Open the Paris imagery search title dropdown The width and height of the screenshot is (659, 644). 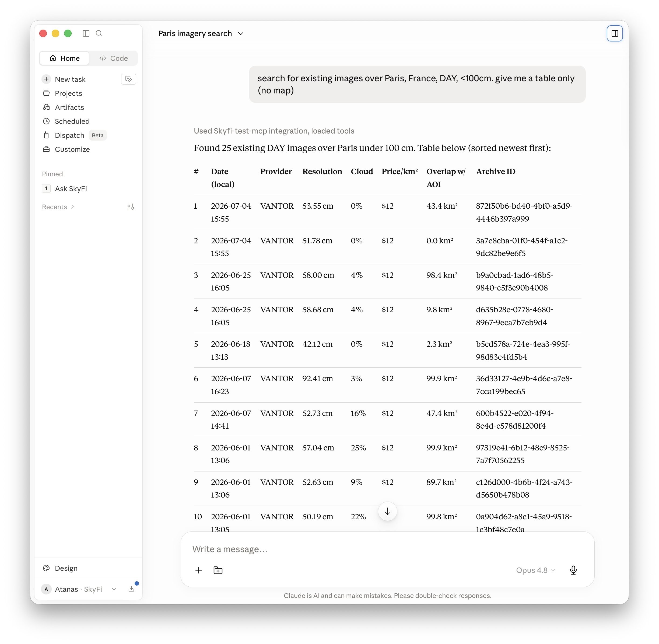(201, 33)
